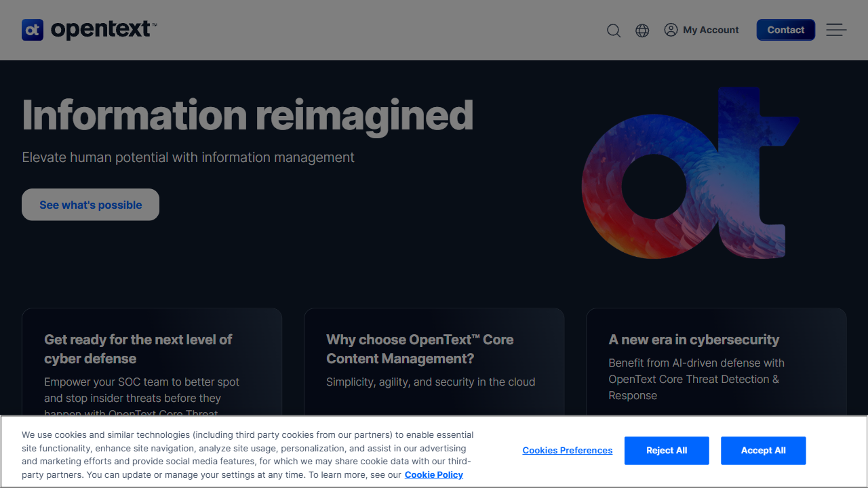Click the My Account user icon
Image resolution: width=868 pixels, height=488 pixels.
coord(671,30)
